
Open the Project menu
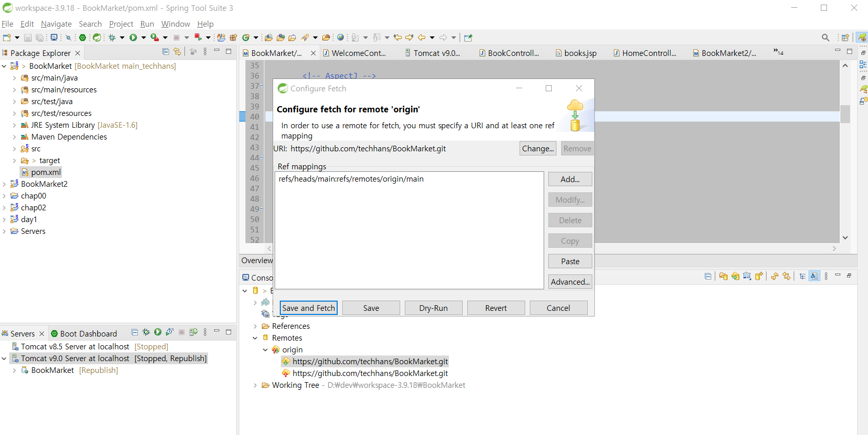point(121,24)
